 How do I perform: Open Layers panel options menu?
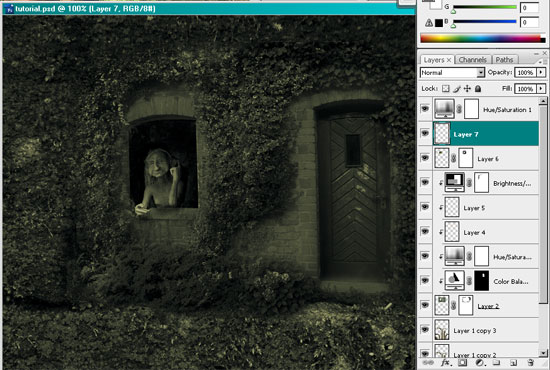pos(542,62)
